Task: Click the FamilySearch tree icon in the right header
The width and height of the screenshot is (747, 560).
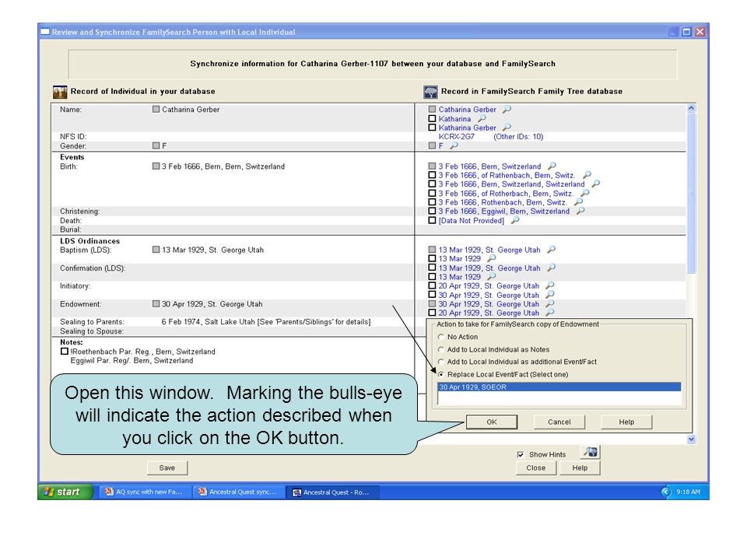Action: coord(430,92)
